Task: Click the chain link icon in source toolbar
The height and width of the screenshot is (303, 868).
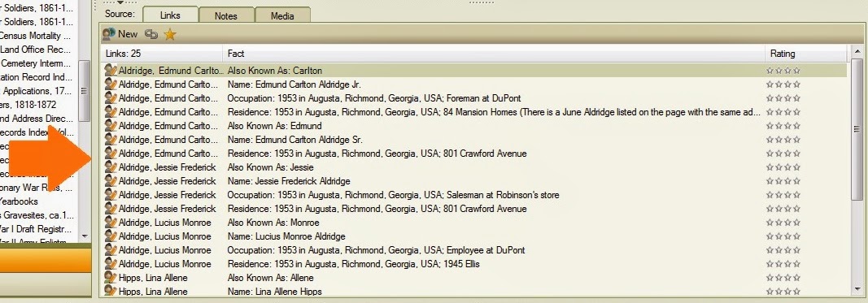Action: (x=151, y=34)
